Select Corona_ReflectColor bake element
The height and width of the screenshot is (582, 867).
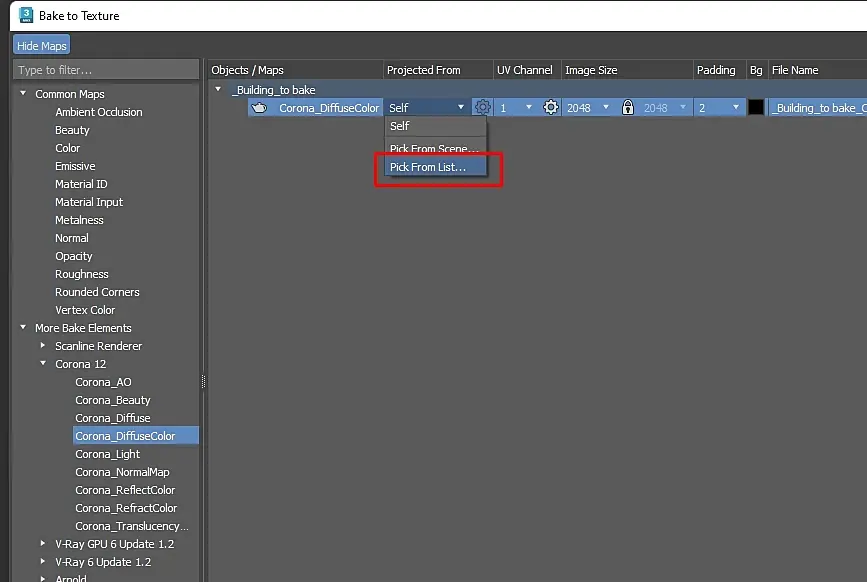point(125,490)
